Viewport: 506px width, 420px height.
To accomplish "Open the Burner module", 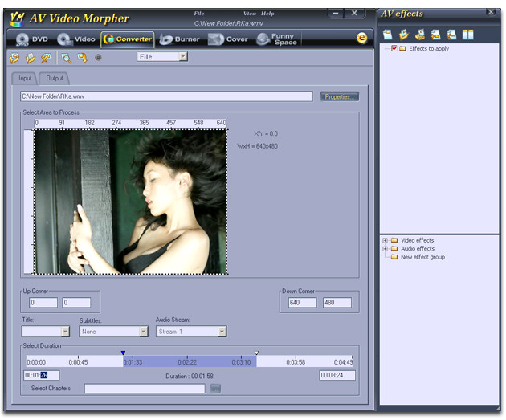I will point(179,39).
